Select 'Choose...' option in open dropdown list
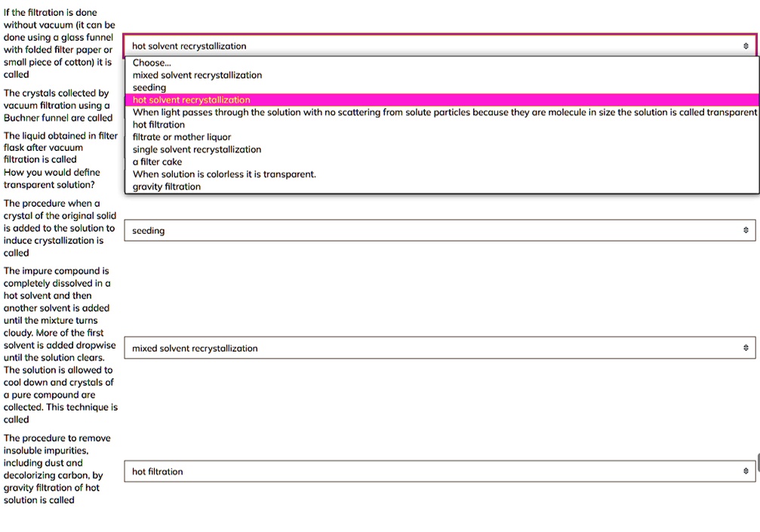 click(x=442, y=63)
